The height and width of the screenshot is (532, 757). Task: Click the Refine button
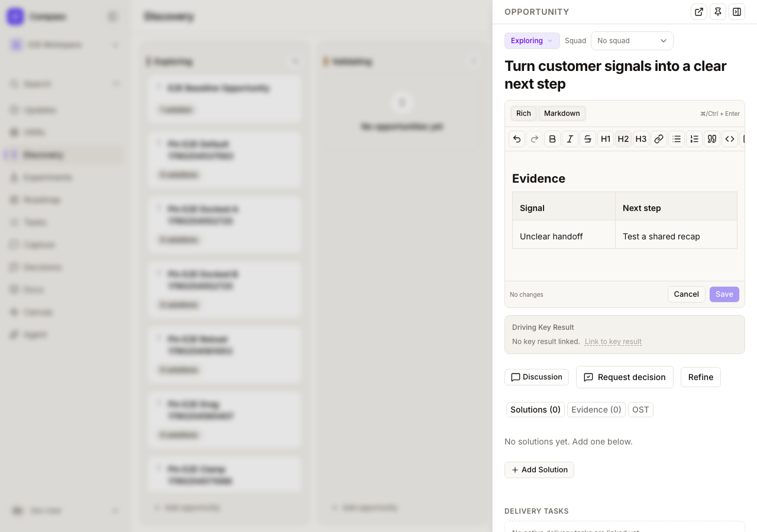click(x=701, y=377)
